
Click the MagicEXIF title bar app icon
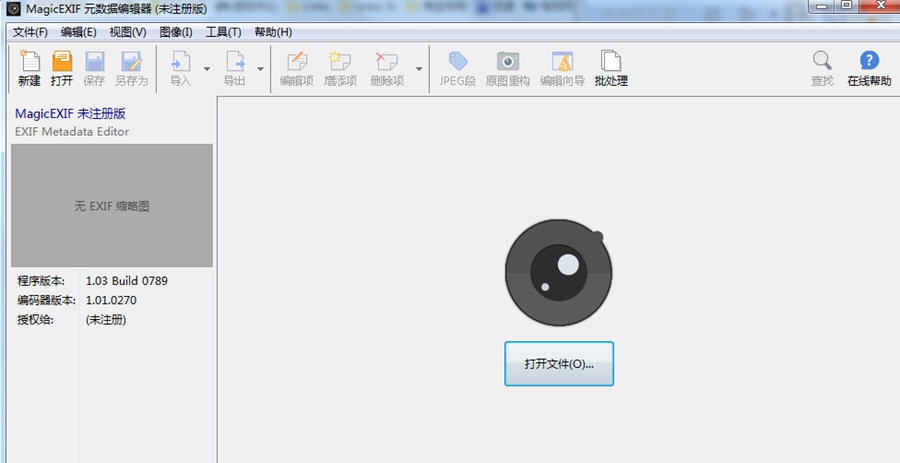coord(13,9)
